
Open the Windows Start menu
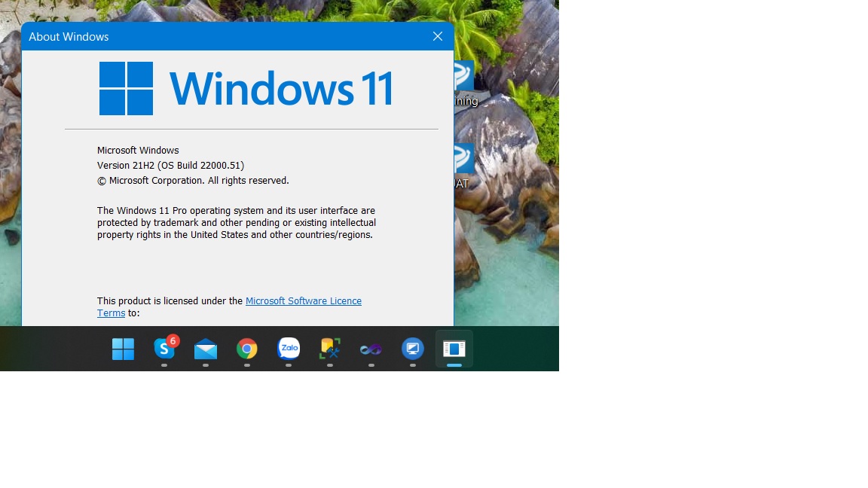tap(123, 349)
